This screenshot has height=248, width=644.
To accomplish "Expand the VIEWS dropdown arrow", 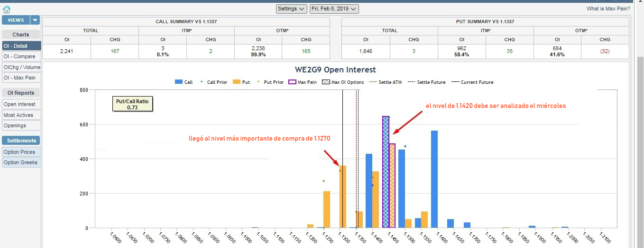I will tap(36, 20).
